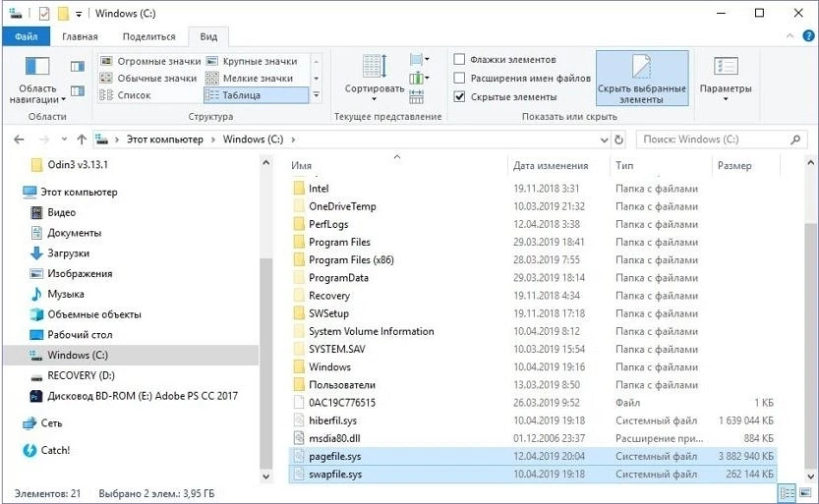Viewport: 819px width, 504px height.
Task: Open the group-by icon dropdown
Action: coord(420,60)
